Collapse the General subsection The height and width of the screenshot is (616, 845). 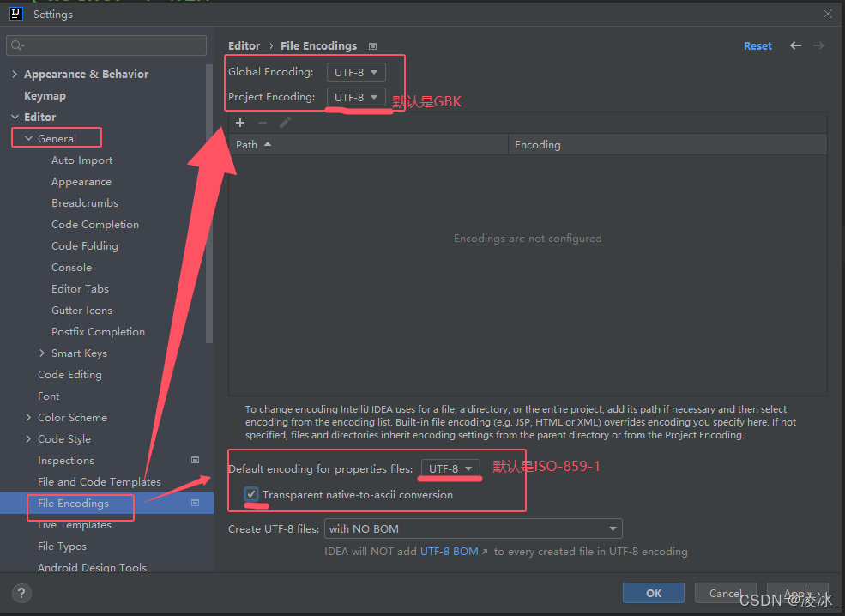(x=28, y=138)
